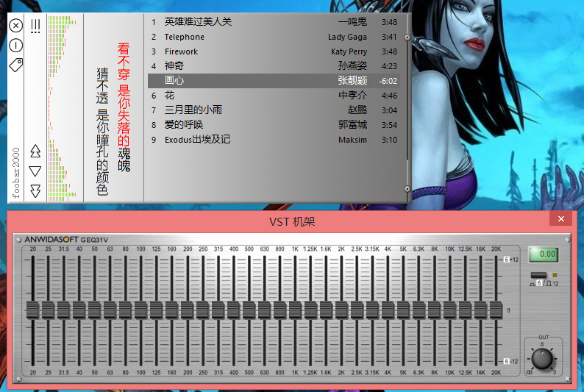Click the remaining time -6:02
The width and height of the screenshot is (584, 392).
click(388, 81)
